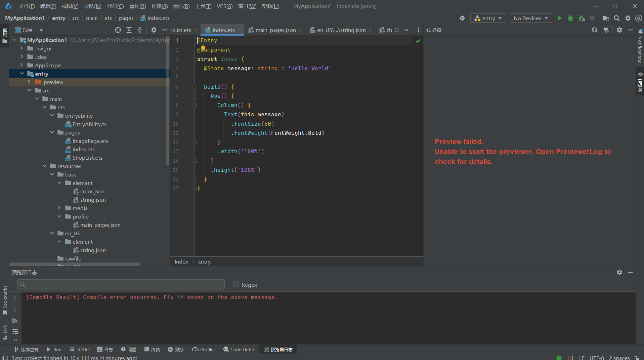Open previewer log settings gear
This screenshot has height=360, width=644.
(x=619, y=272)
